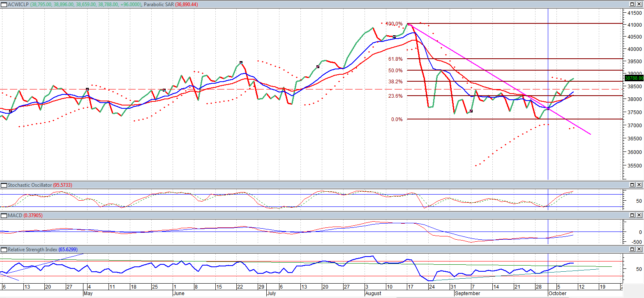Image resolution: width=644 pixels, height=298 pixels.
Task: Select the magenta downtrend line on the chart
Action: click(499, 79)
